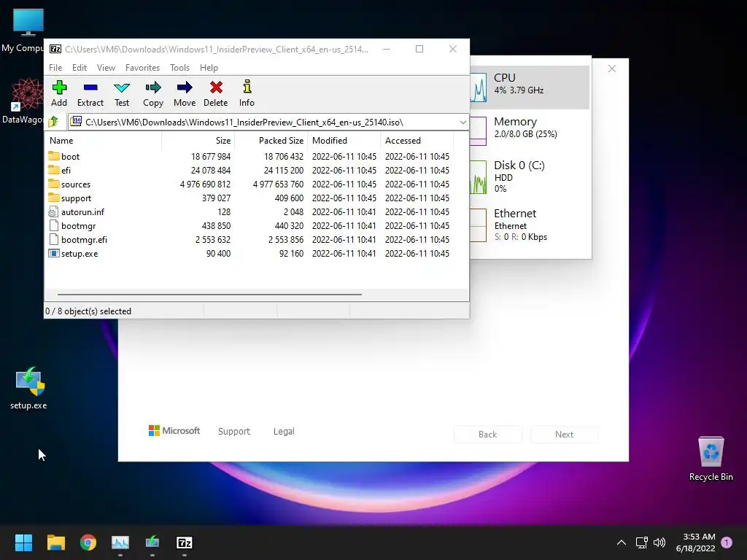Open File Explorer from the taskbar
Screen dimensions: 747x560
pos(55,542)
